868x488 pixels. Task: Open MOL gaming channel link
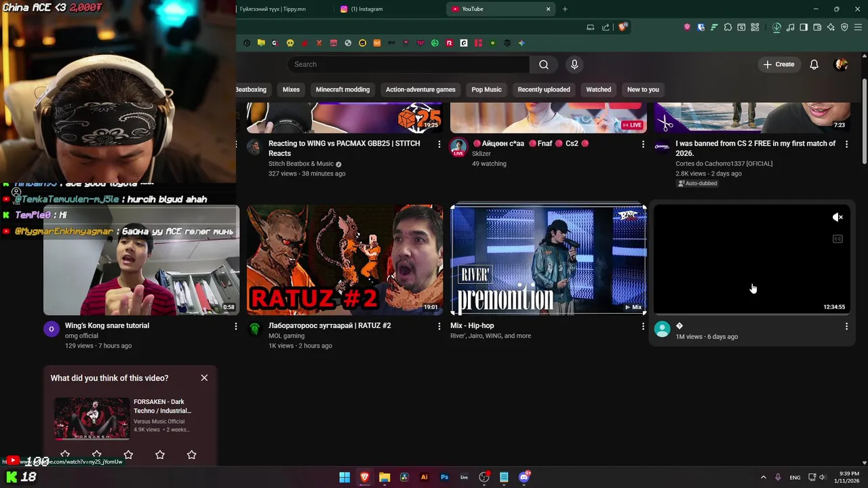pos(286,335)
